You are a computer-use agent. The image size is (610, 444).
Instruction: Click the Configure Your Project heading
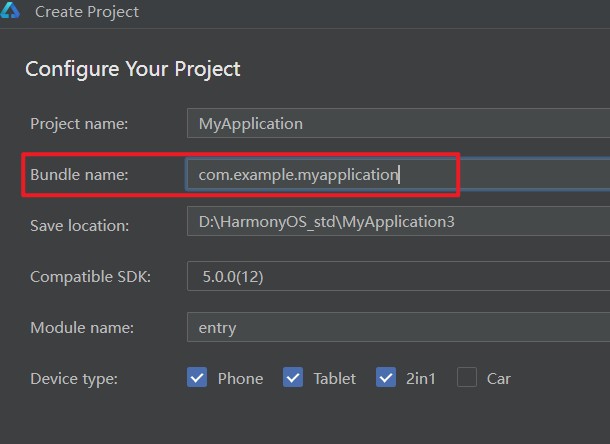click(133, 69)
